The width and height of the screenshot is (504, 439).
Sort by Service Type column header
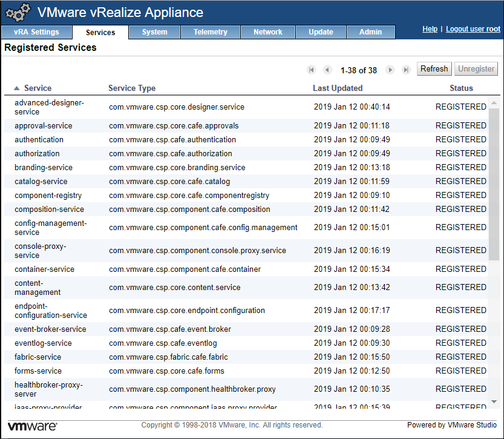(132, 88)
